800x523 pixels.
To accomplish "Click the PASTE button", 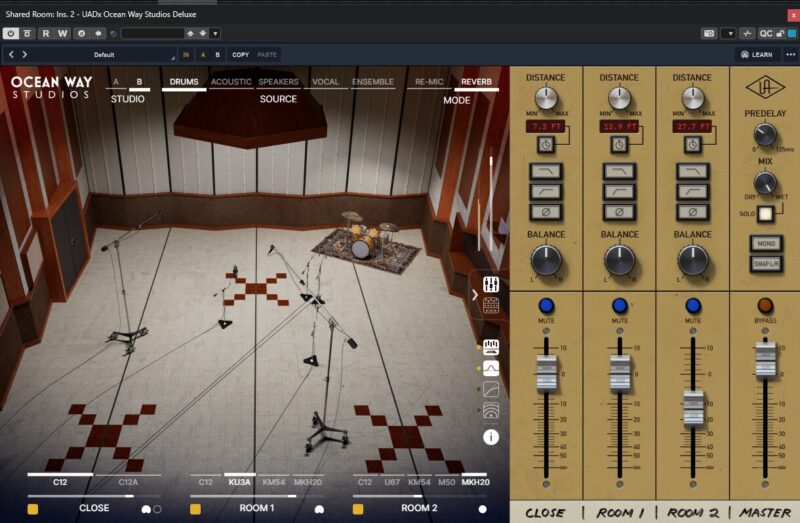I will (x=267, y=55).
